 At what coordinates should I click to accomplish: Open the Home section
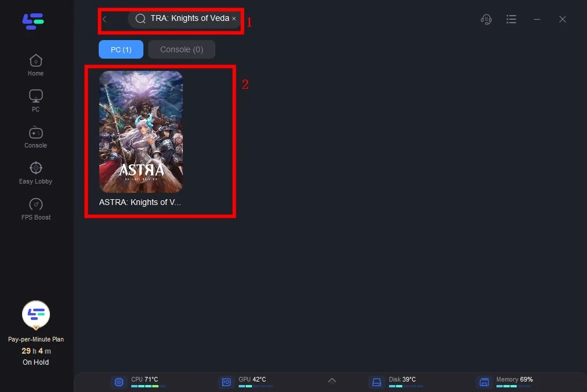coord(35,64)
